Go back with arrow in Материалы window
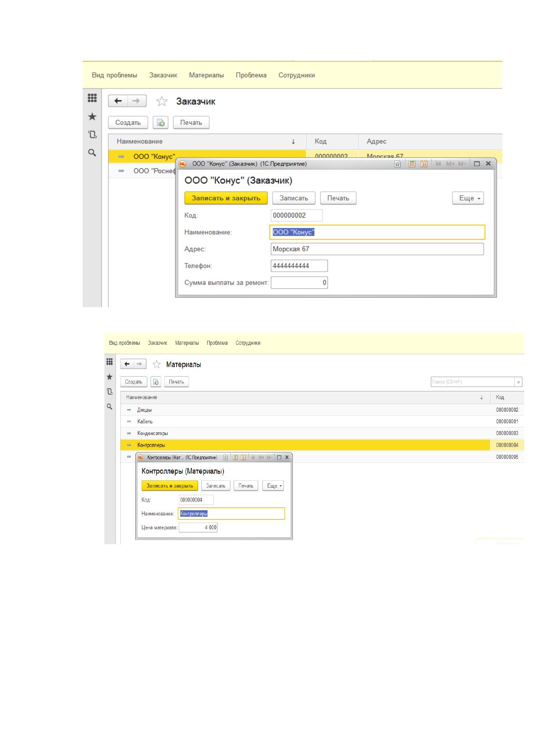Viewport: 535px width, 756px height. (127, 364)
